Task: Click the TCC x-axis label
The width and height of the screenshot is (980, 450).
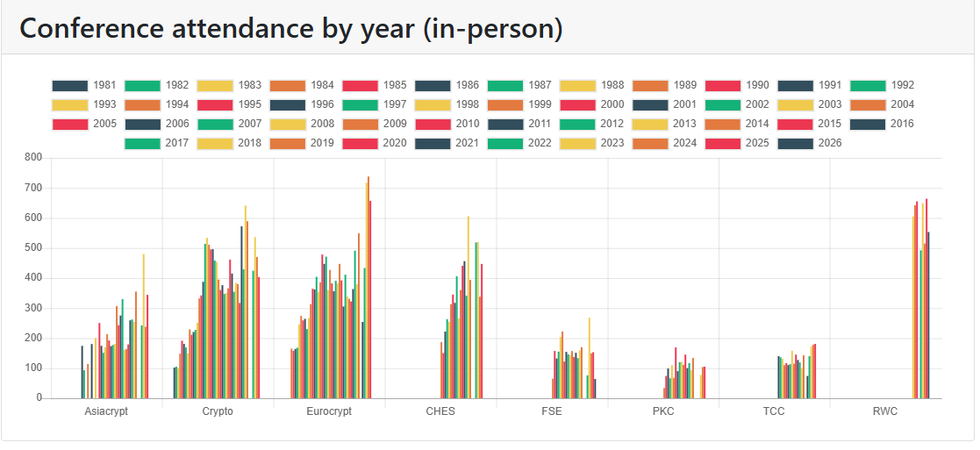Action: click(x=774, y=411)
